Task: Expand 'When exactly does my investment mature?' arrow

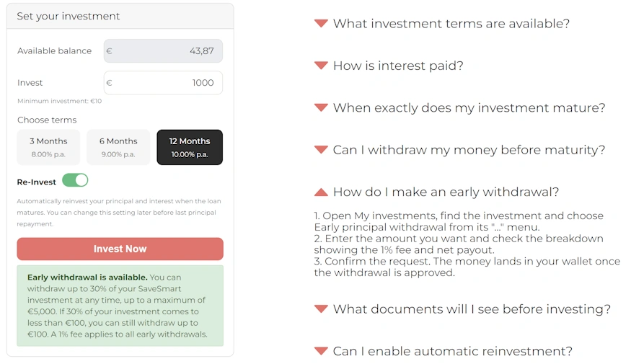Action: [x=321, y=108]
